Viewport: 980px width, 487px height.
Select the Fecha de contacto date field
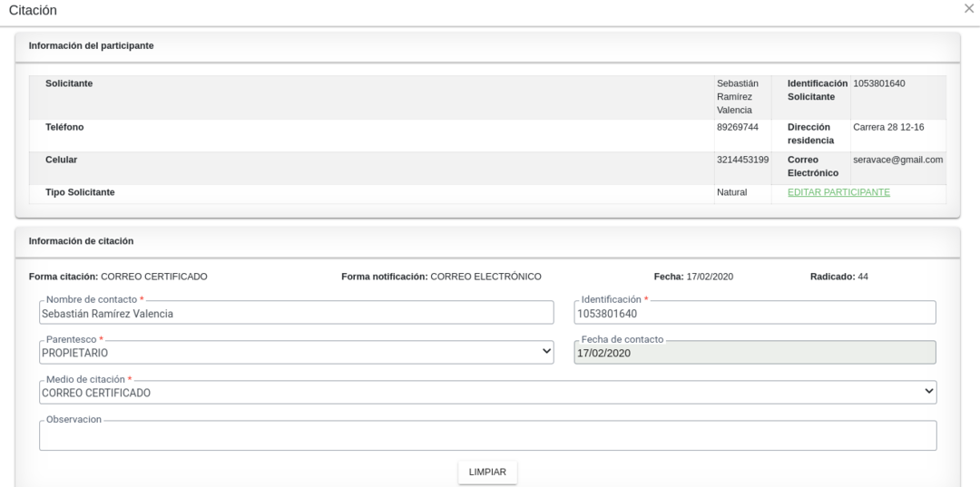754,354
